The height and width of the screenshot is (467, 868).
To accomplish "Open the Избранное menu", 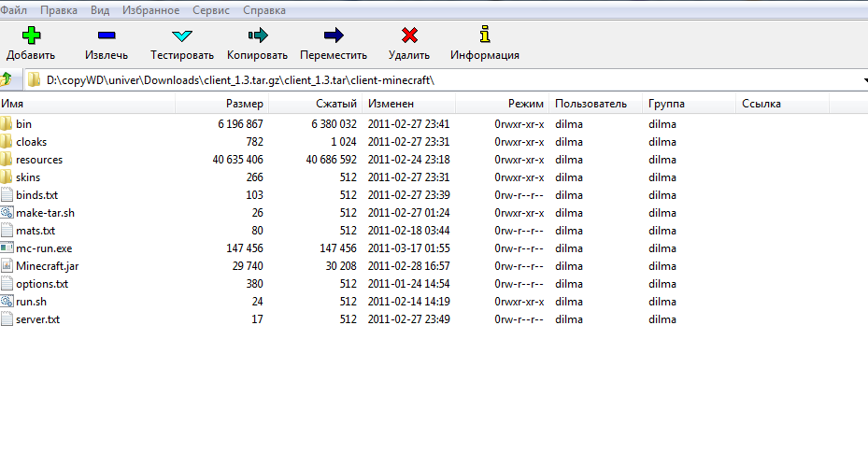I will (x=150, y=10).
